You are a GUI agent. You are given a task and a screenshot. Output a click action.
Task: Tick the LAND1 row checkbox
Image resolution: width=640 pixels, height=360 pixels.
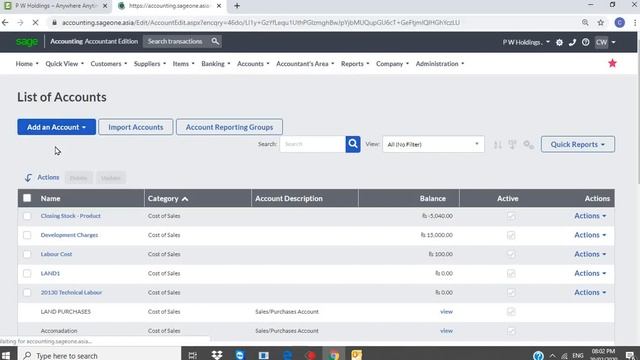coord(27,273)
